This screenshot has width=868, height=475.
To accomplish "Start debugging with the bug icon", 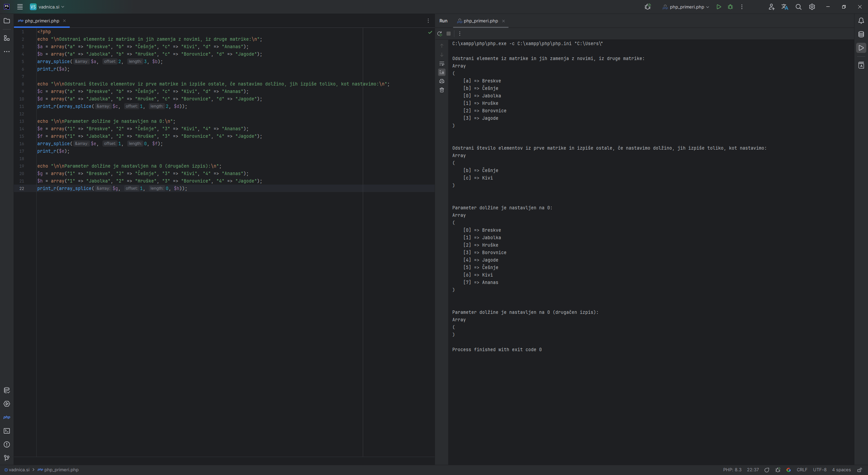I will click(730, 7).
